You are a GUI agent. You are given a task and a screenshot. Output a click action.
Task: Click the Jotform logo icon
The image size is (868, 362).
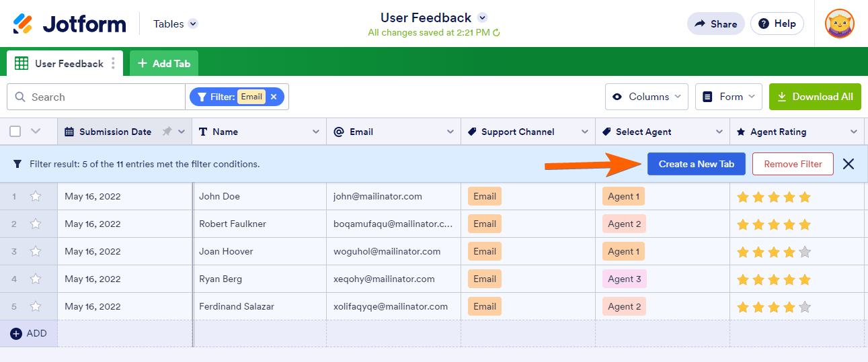24,24
